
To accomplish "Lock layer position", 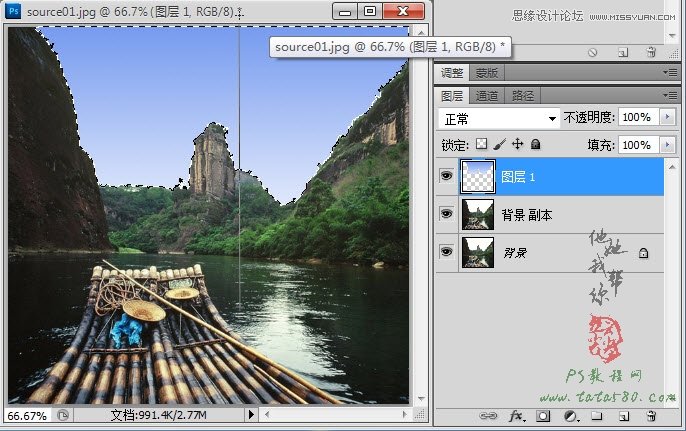I will point(518,144).
